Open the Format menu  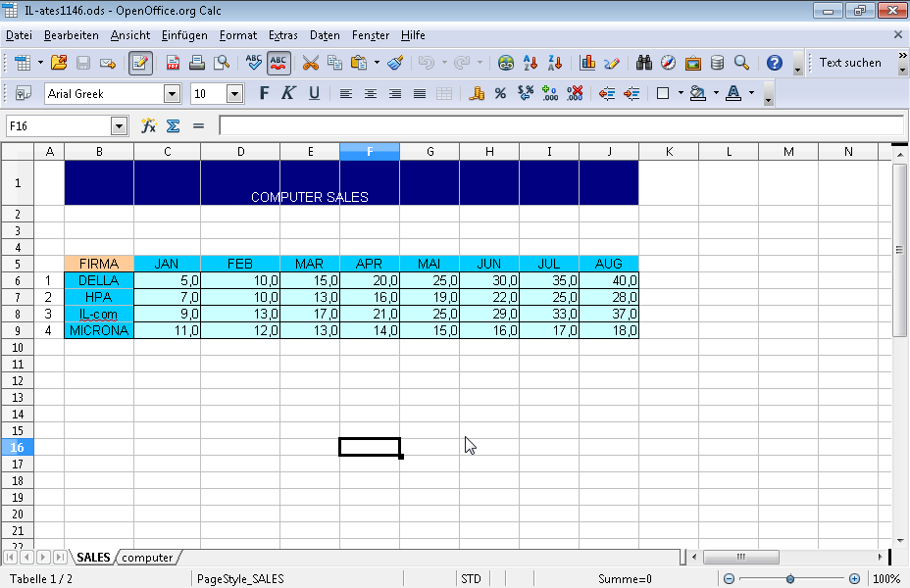(238, 35)
